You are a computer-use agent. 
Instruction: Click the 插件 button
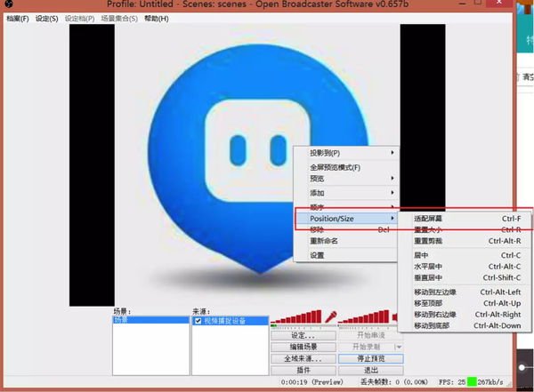tap(303, 370)
